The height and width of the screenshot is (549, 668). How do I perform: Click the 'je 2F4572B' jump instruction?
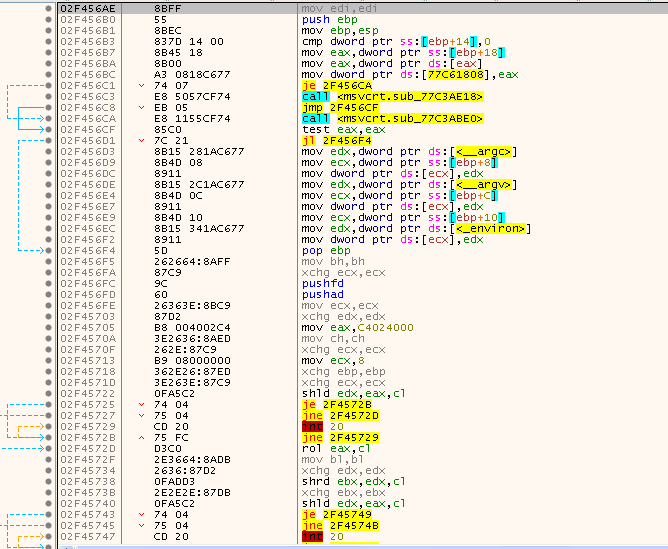(337, 405)
